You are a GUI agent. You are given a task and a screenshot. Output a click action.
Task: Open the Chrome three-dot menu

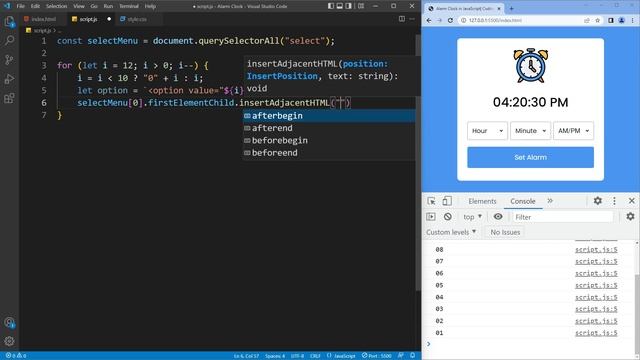pyautogui.click(x=633, y=20)
